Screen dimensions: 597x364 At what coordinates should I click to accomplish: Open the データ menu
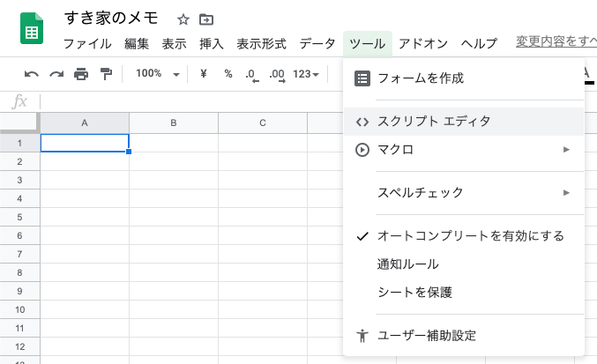click(317, 44)
